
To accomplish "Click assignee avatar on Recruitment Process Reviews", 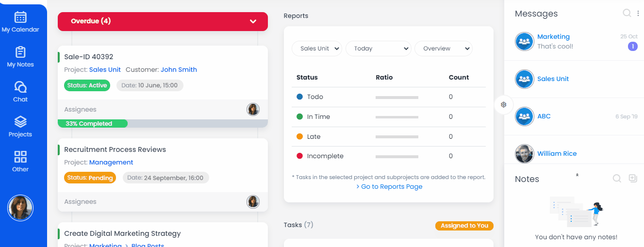I will coord(253,201).
